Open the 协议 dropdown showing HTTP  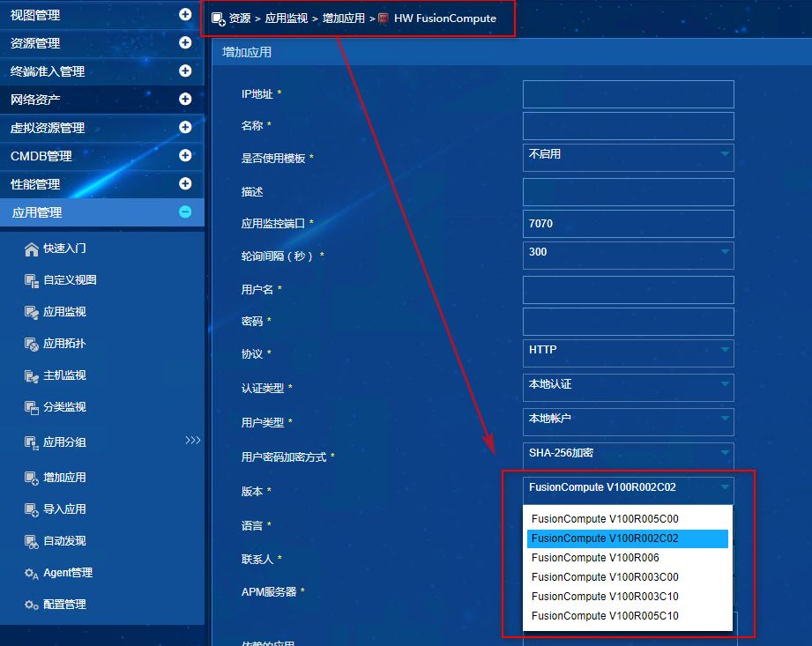pos(628,353)
